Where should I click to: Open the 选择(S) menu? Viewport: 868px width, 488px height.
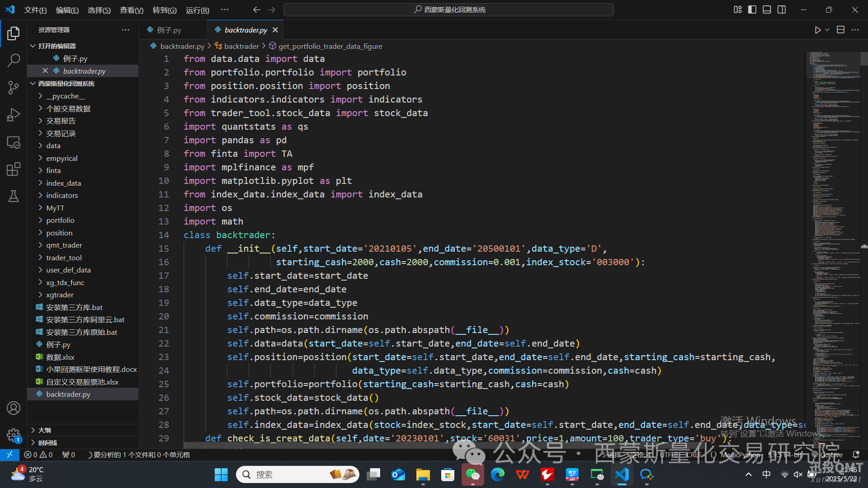pyautogui.click(x=99, y=10)
